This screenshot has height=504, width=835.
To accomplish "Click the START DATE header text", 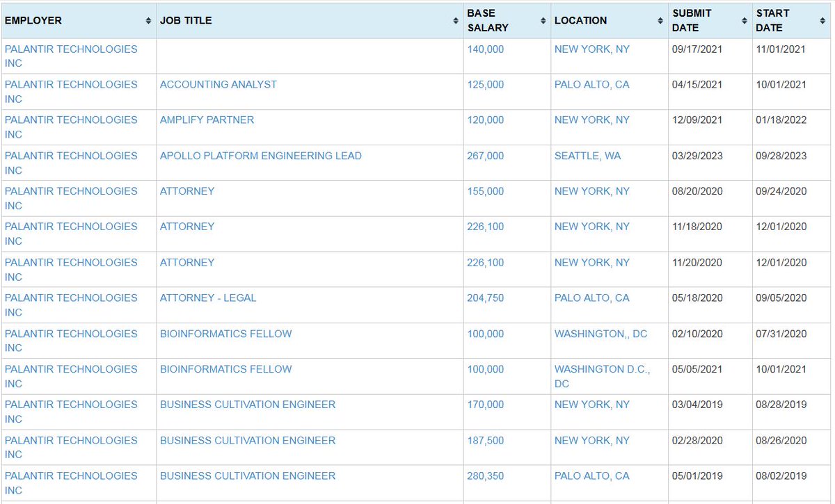I will coord(772,21).
